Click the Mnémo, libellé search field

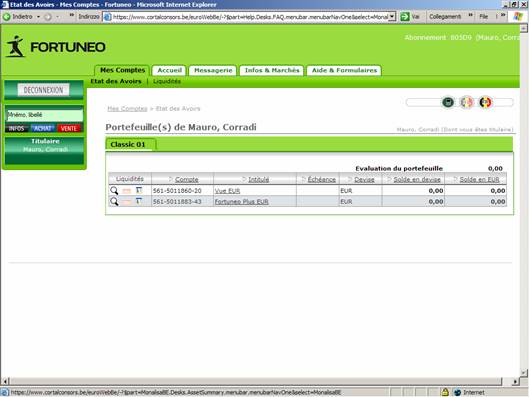coord(45,115)
